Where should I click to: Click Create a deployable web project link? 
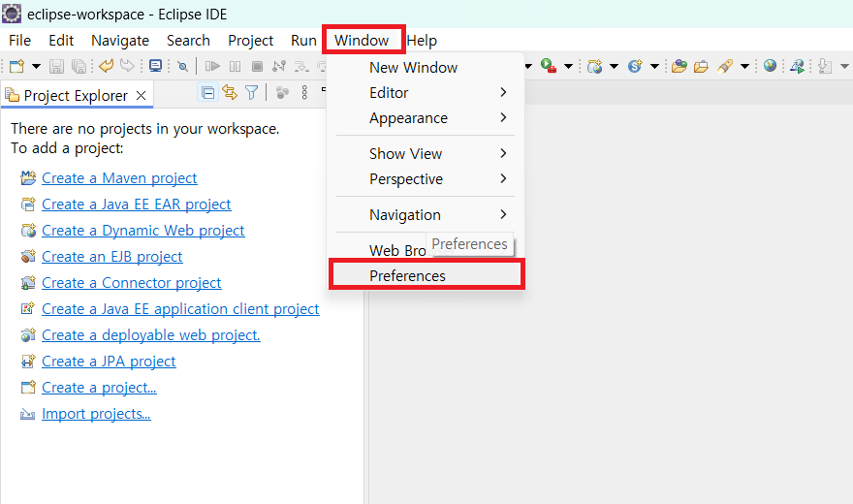[x=150, y=335]
